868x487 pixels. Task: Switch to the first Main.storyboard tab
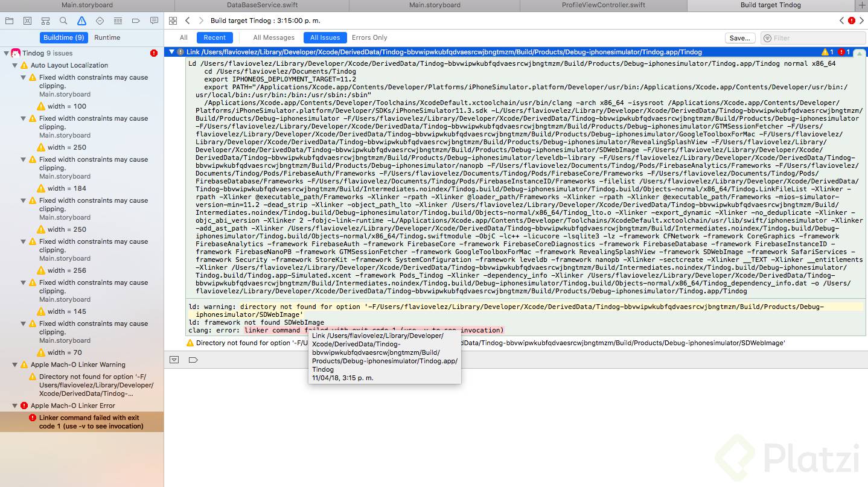(x=87, y=5)
